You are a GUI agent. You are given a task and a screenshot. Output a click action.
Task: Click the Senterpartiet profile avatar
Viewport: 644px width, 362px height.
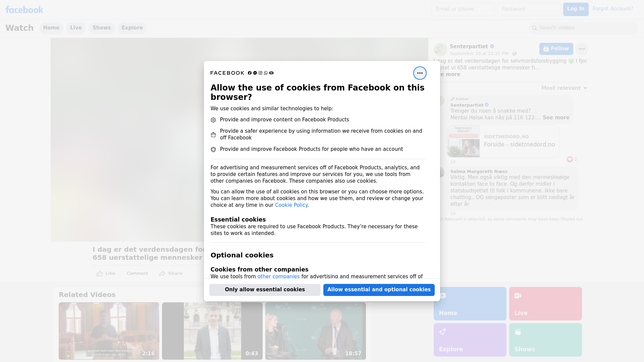pos(440,50)
